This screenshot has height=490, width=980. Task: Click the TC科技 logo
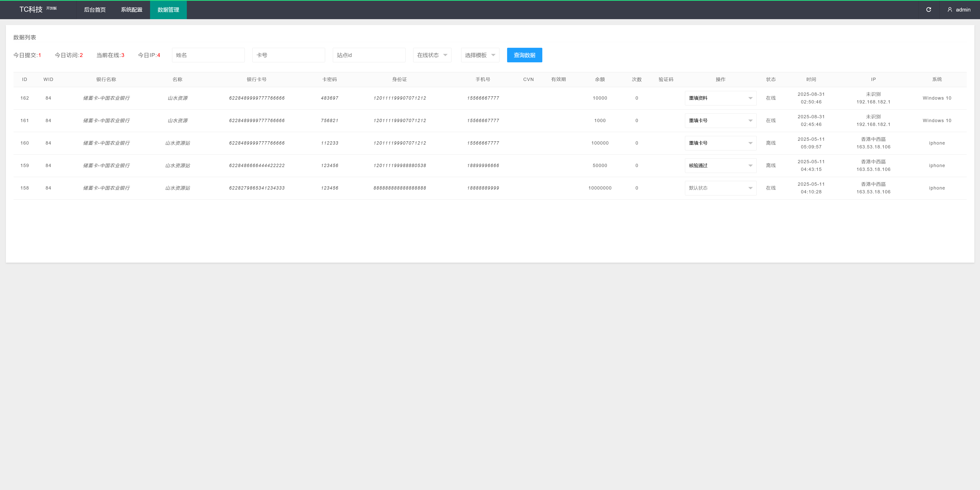point(31,9)
